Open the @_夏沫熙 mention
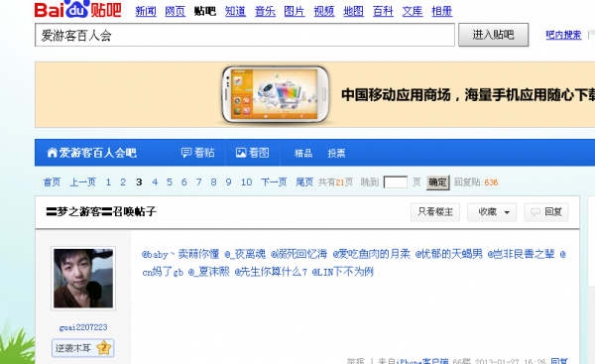Screen dimensions: 595x364 209,272
